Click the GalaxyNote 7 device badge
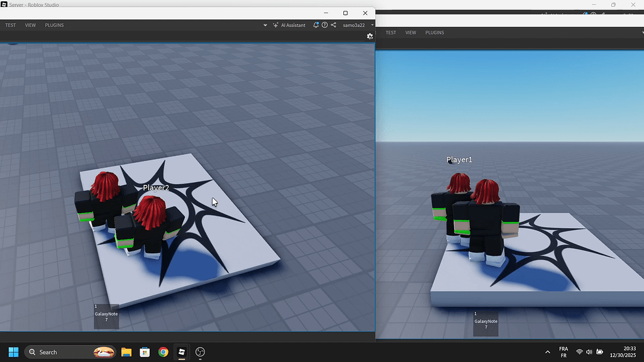 [x=106, y=316]
